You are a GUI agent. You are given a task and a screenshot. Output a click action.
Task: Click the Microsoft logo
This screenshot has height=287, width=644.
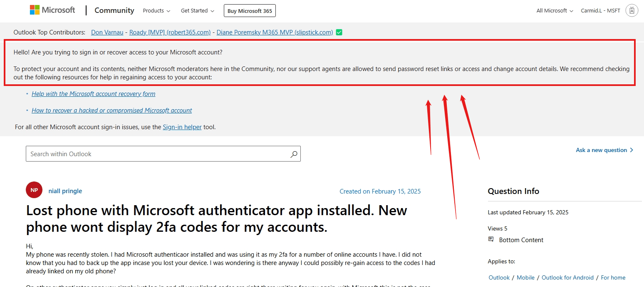pos(52,10)
